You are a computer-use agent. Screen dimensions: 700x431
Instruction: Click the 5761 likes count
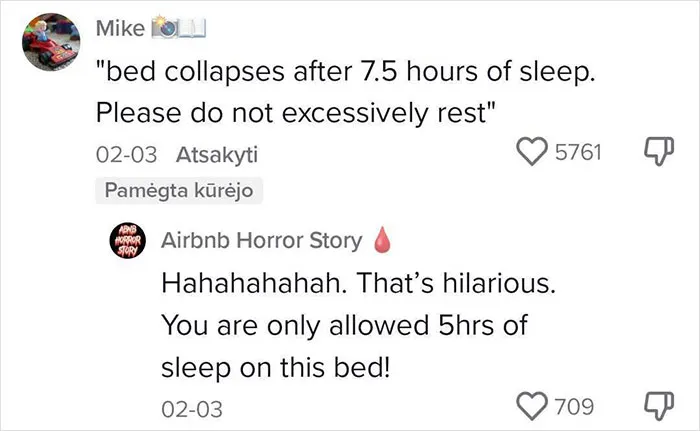579,152
